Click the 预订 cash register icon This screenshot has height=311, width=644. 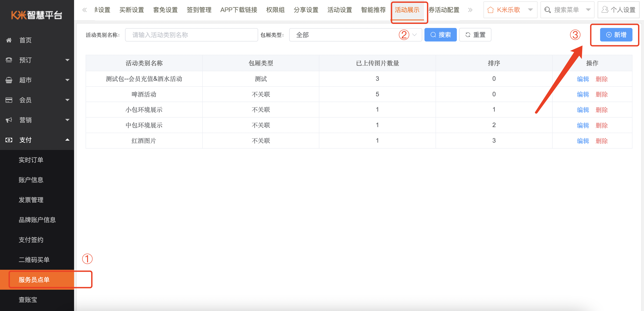click(9, 60)
